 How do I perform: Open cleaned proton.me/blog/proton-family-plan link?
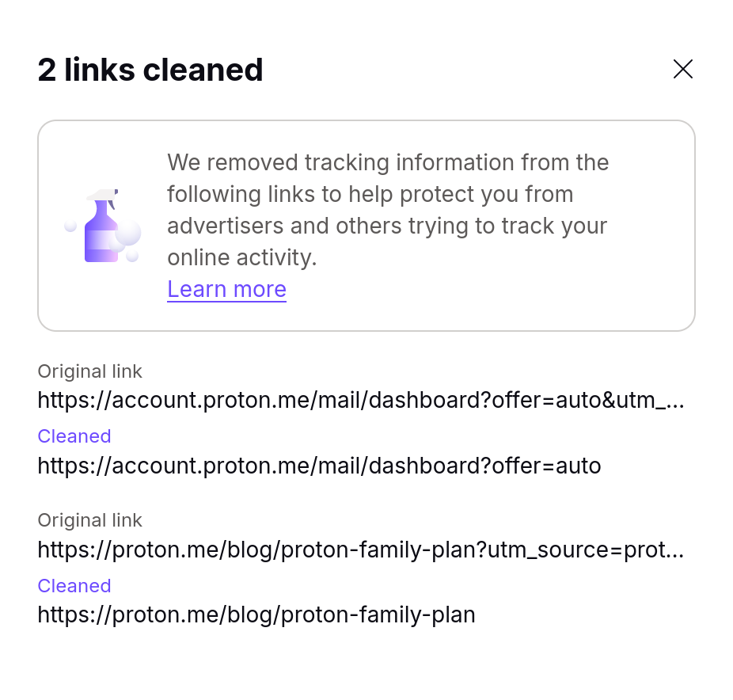[x=256, y=614]
